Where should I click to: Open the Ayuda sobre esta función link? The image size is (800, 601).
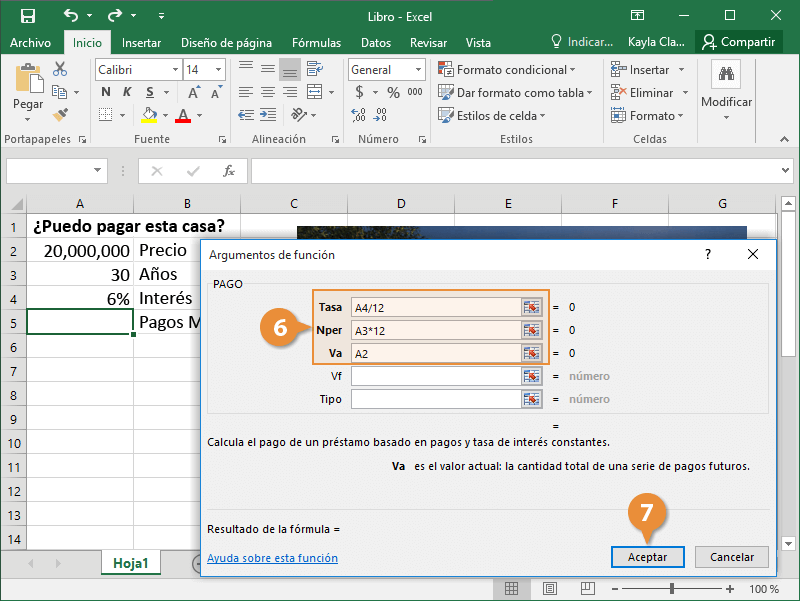(x=272, y=558)
